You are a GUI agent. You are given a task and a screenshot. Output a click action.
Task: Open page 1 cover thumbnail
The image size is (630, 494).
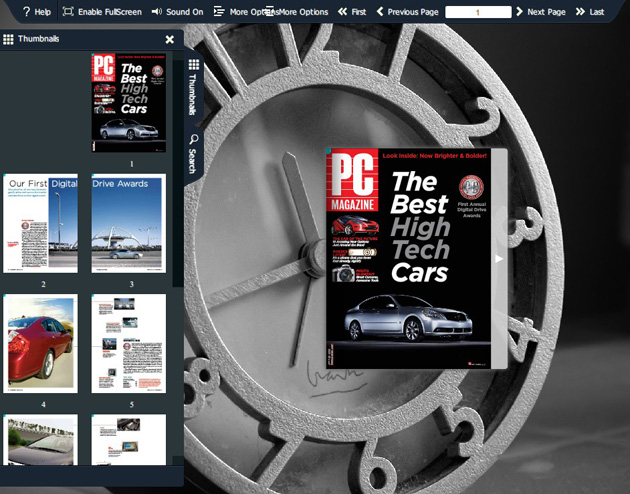pos(129,102)
